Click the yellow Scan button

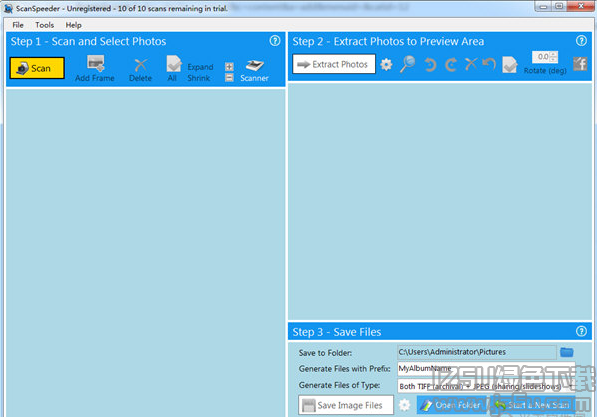(x=37, y=68)
